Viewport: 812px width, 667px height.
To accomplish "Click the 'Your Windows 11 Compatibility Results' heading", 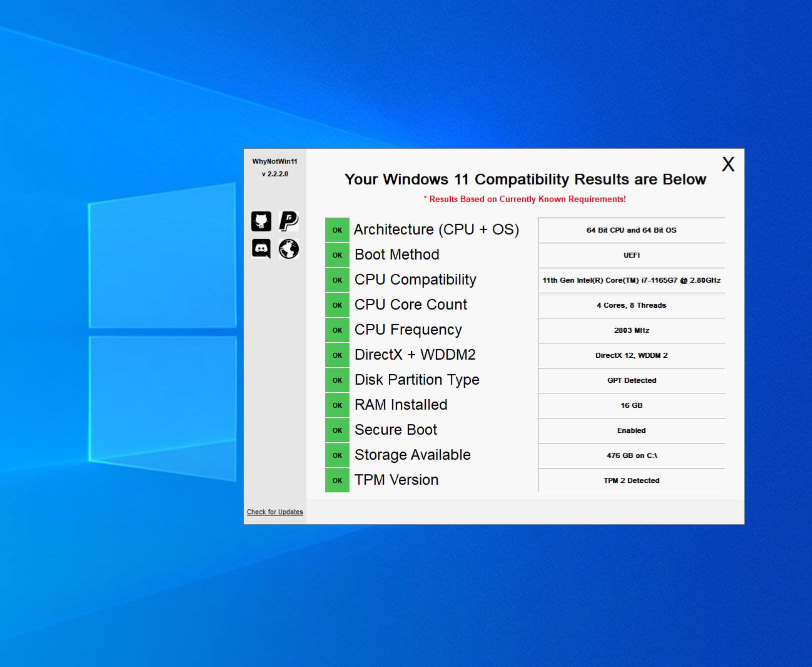I will click(x=525, y=179).
